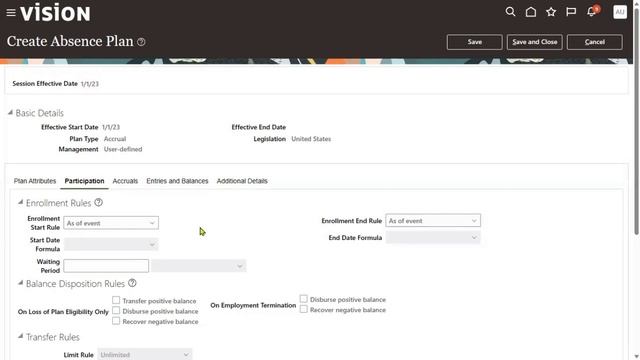Click the Save and Close button

pyautogui.click(x=535, y=42)
